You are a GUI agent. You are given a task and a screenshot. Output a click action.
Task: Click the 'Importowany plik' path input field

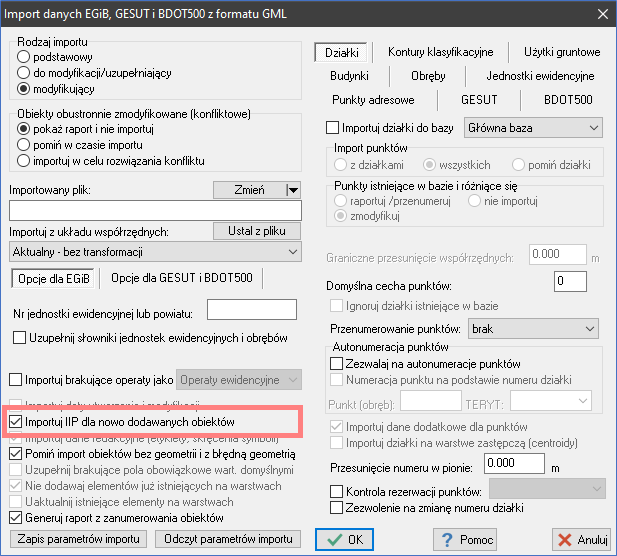point(155,210)
